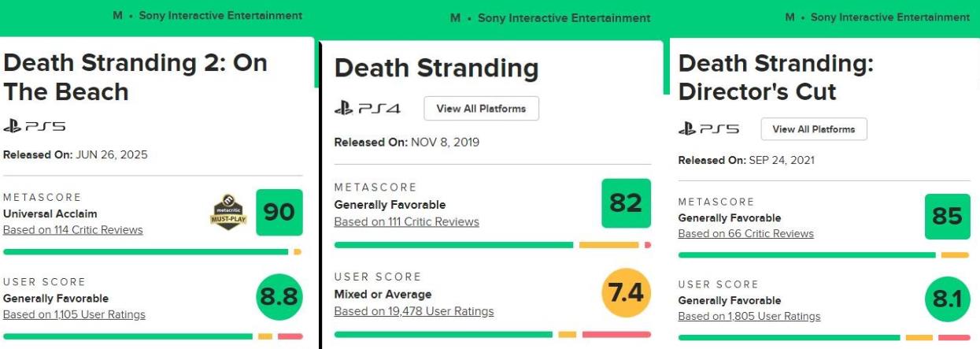
Task: View the 19,478 User Ratings link
Action: point(414,311)
